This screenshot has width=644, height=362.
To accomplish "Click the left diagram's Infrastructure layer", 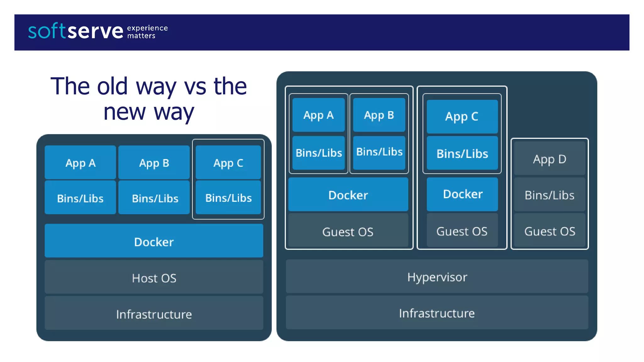I will (x=154, y=314).
